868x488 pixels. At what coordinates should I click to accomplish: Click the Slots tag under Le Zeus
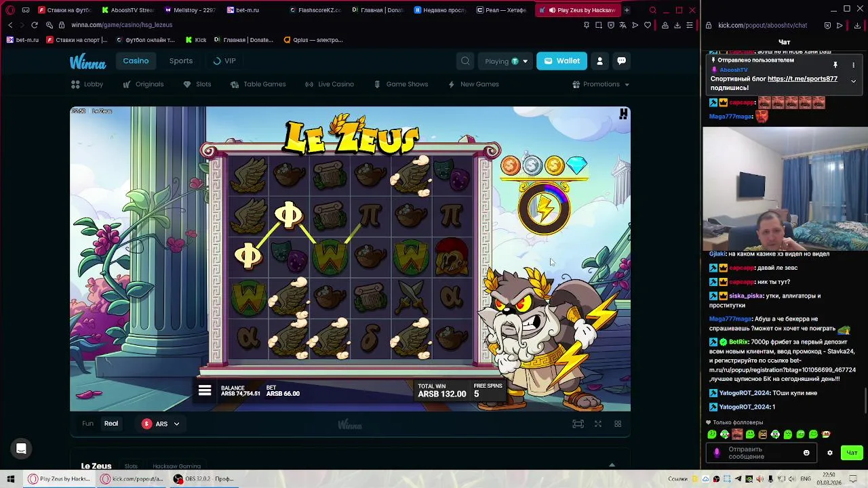131,466
